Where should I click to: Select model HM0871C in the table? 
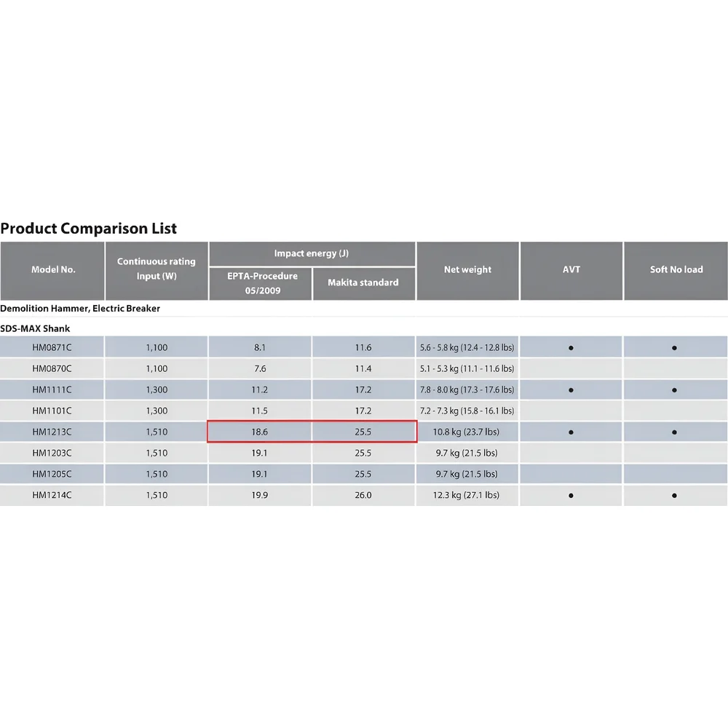tap(52, 348)
